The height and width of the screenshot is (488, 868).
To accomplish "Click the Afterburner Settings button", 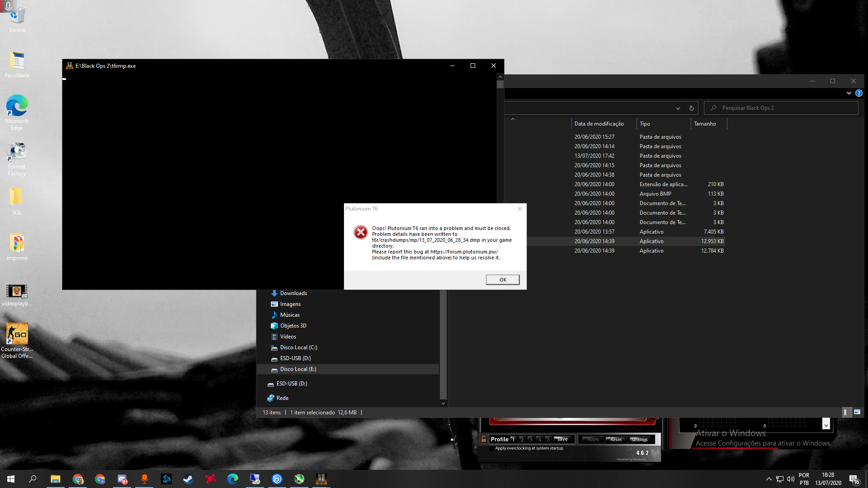I will pos(639,439).
